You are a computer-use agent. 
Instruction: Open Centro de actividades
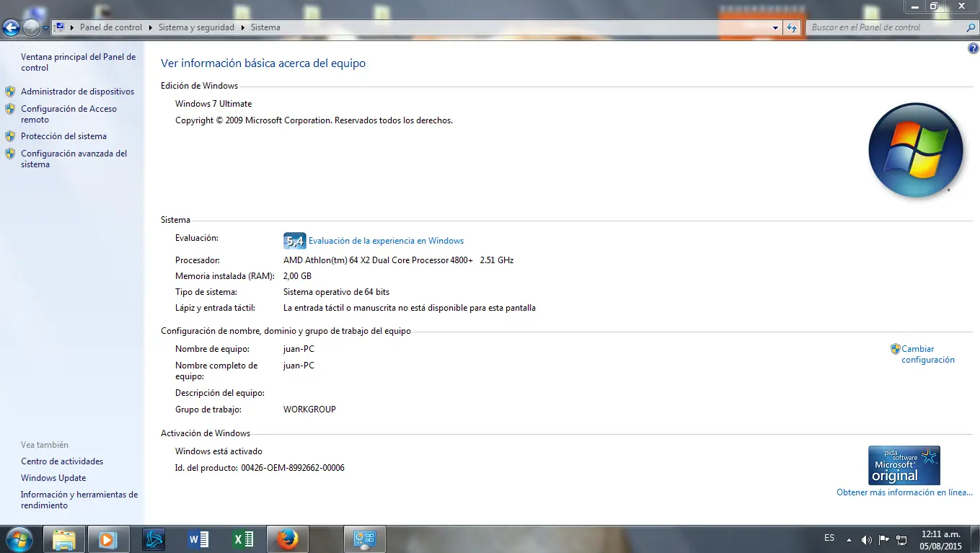(62, 461)
